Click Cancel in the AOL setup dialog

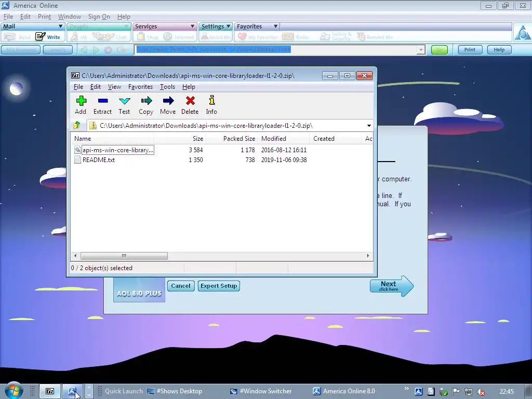[x=181, y=286]
